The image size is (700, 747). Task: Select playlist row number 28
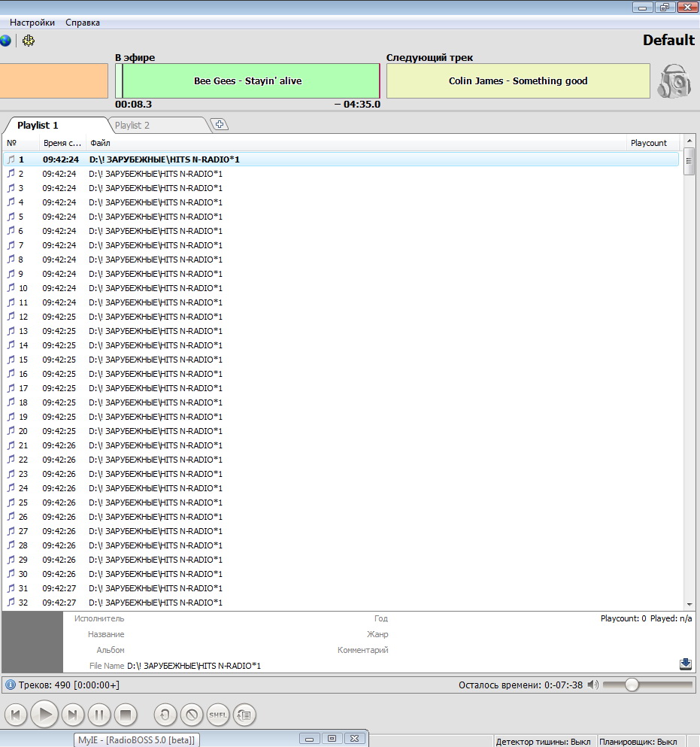[341, 545]
